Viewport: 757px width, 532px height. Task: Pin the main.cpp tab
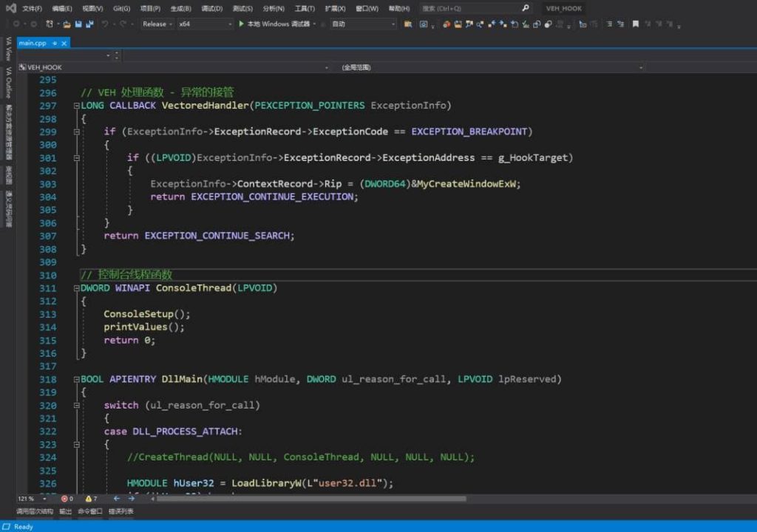(55, 43)
